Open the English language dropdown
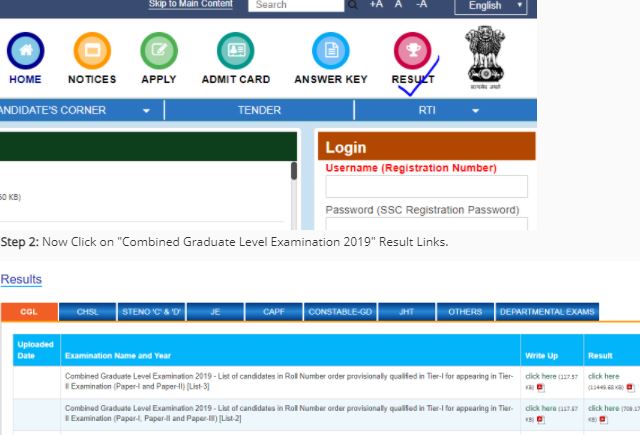Image resolution: width=640 pixels, height=435 pixels. click(491, 6)
